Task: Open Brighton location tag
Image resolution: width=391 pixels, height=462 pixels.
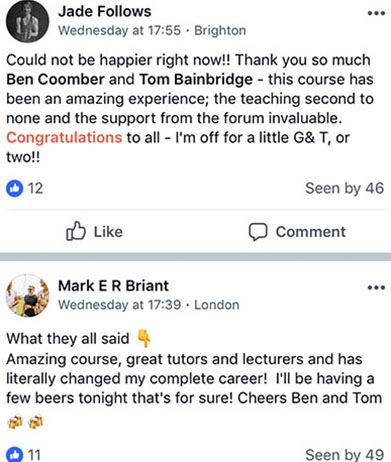Action: pyautogui.click(x=220, y=31)
